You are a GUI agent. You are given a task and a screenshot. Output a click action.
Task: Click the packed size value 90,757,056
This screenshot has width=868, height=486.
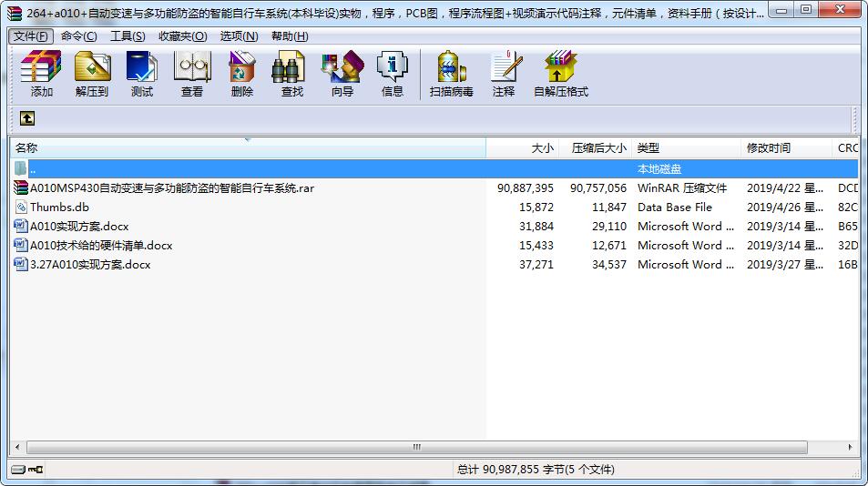click(x=598, y=188)
